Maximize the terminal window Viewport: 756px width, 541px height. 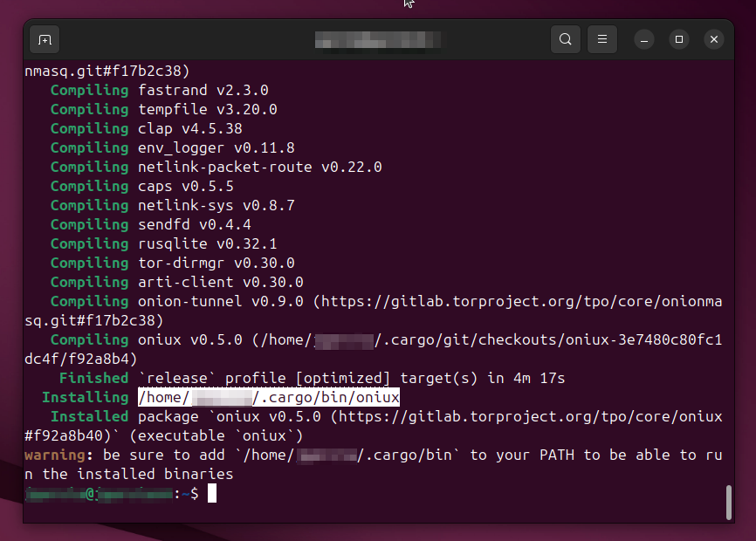(679, 39)
